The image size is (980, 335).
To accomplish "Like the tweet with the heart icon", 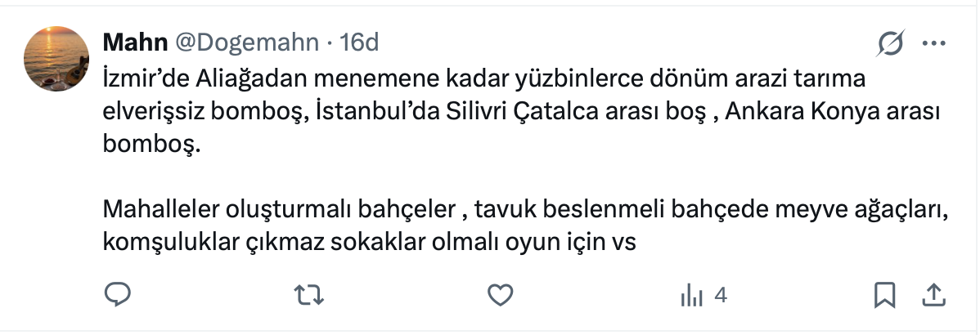I will coord(500,294).
